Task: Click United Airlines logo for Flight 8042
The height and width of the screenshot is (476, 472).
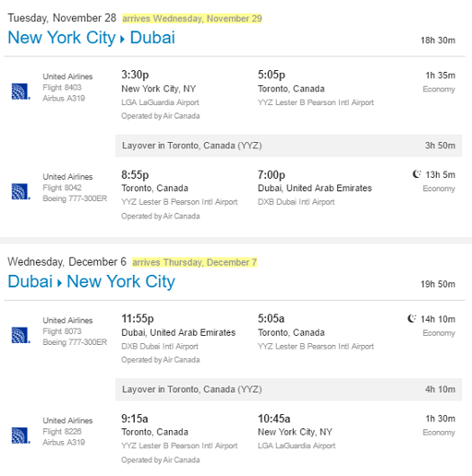Action: pos(21,191)
